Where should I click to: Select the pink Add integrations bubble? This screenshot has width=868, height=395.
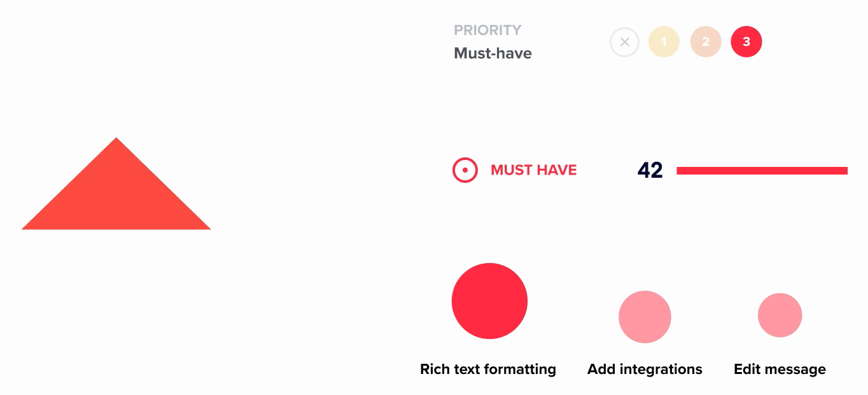tap(645, 317)
